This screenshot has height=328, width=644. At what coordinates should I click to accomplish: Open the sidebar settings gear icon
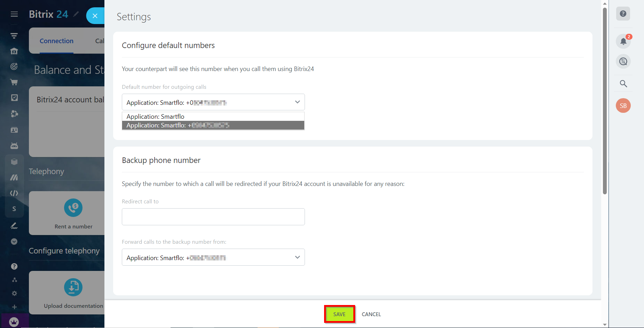coord(14,294)
